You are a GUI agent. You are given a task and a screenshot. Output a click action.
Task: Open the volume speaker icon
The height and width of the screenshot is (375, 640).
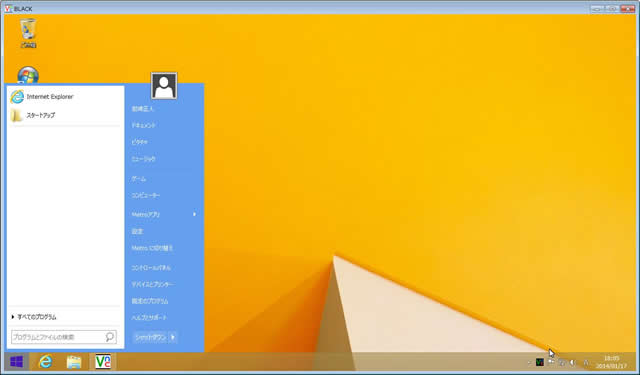tap(572, 362)
